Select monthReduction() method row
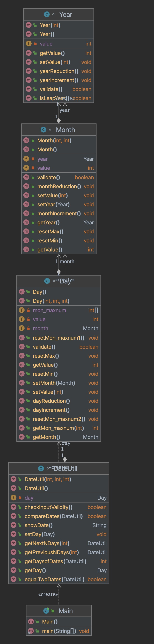Screen dimensions: 154x644 point(59,186)
